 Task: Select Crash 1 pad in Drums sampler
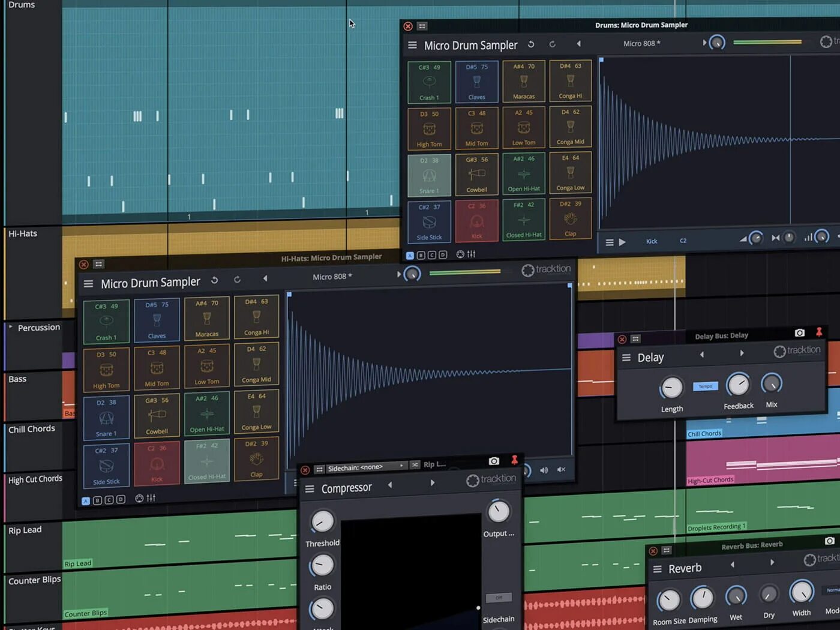point(429,82)
